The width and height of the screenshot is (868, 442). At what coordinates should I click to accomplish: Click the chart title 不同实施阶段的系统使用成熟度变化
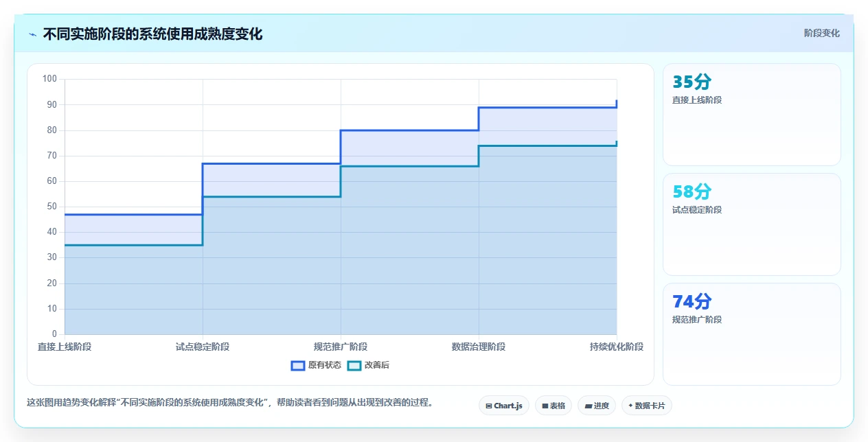(152, 34)
